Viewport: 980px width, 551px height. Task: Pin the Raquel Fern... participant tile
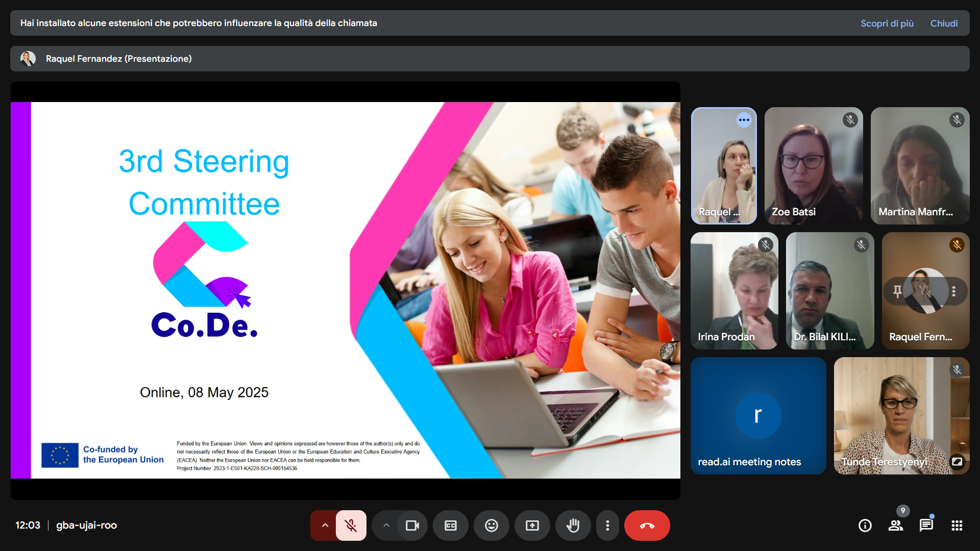897,291
